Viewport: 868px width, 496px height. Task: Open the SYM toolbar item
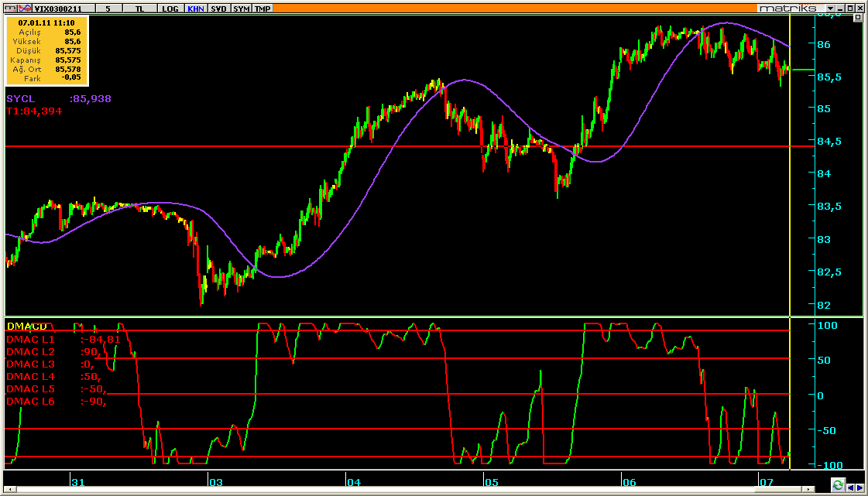point(241,8)
